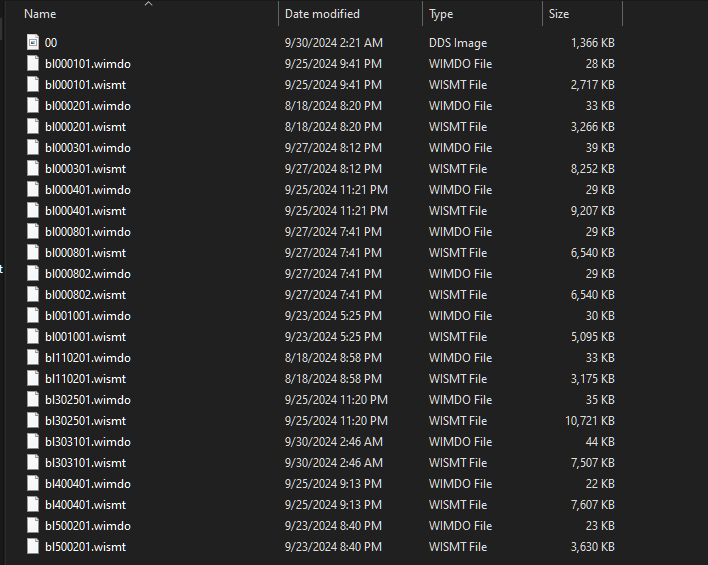Select file name bl400401.wismt
Screen dimensions: 708x565
(85, 505)
